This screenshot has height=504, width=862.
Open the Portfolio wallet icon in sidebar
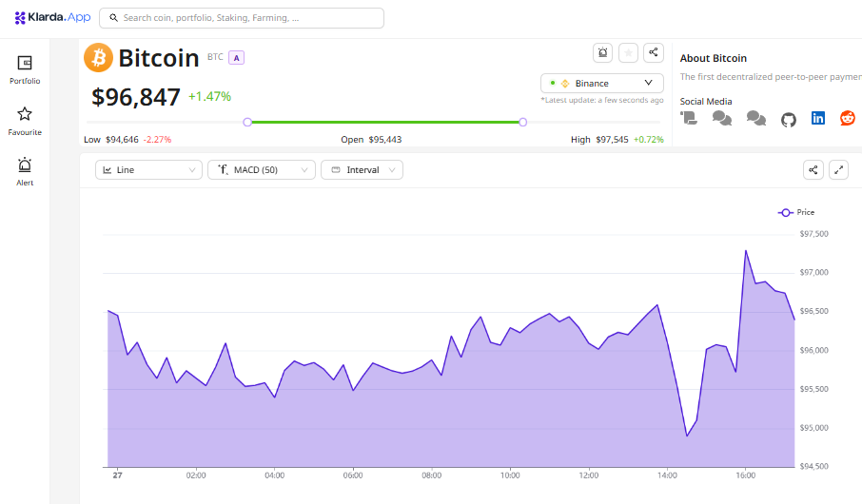[25, 63]
